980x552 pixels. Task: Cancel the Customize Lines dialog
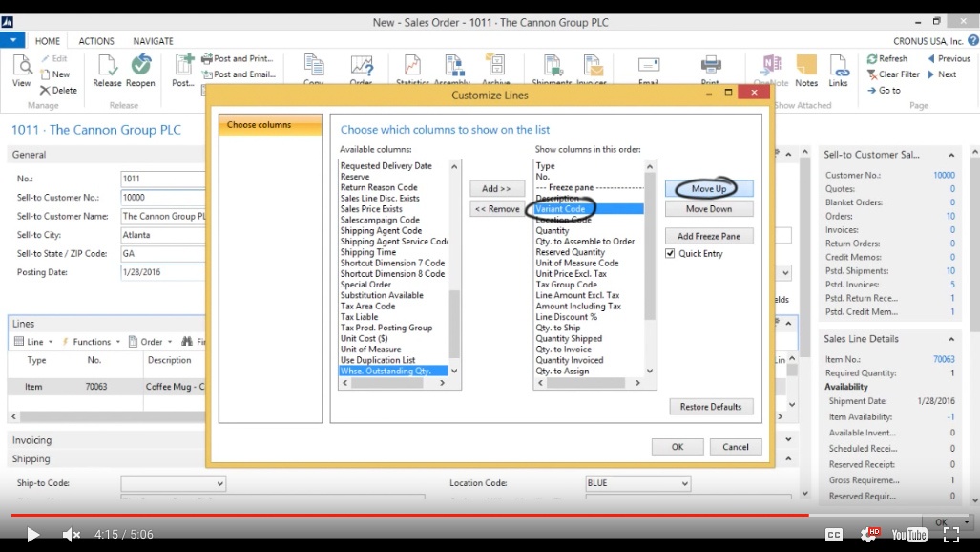click(735, 446)
